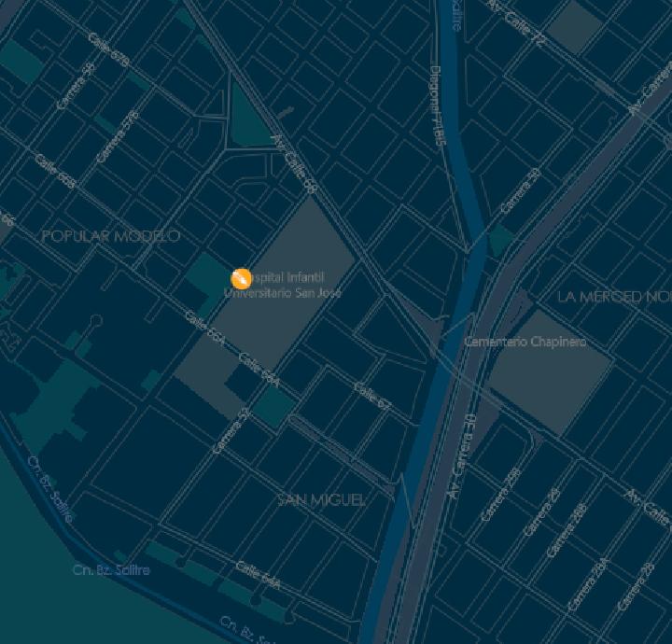Click the LA MERCED NORTE neighborhood label
This screenshot has width=672, height=644.
[x=614, y=297]
